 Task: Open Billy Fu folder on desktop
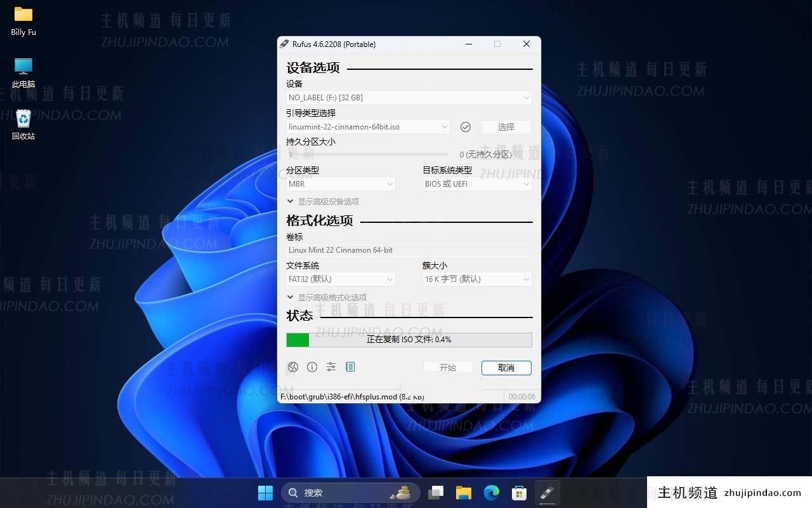pos(23,21)
